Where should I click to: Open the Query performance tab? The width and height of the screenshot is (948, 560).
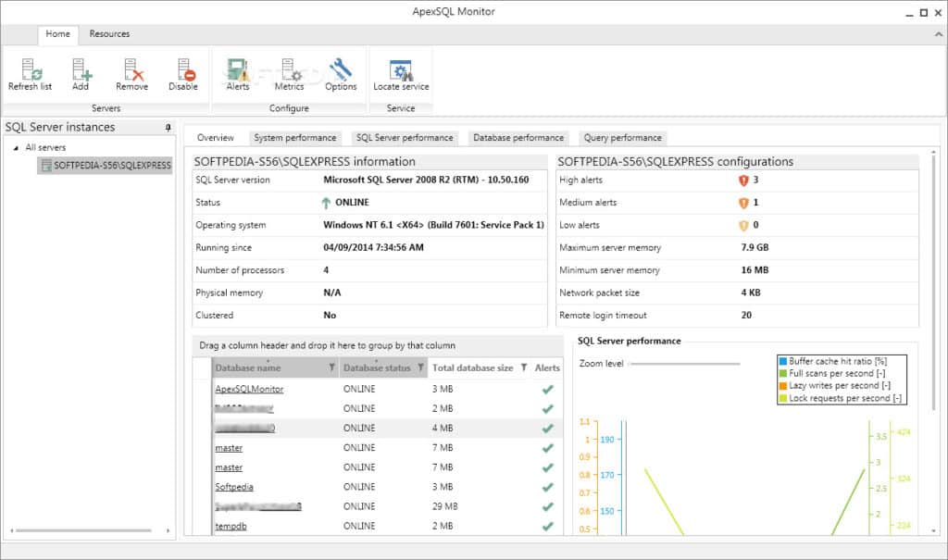coord(622,138)
